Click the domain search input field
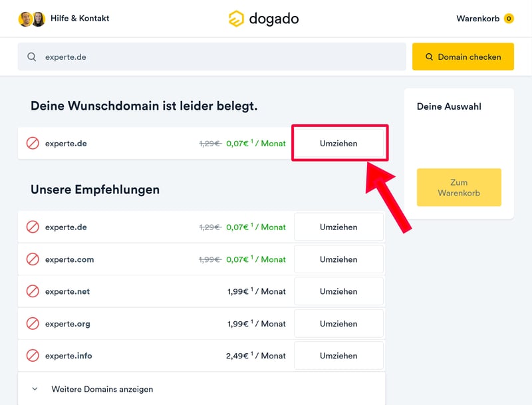This screenshot has width=532, height=405. click(x=211, y=57)
